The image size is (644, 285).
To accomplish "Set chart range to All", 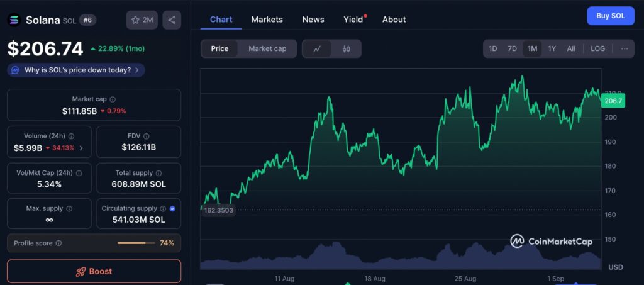I will point(571,48).
